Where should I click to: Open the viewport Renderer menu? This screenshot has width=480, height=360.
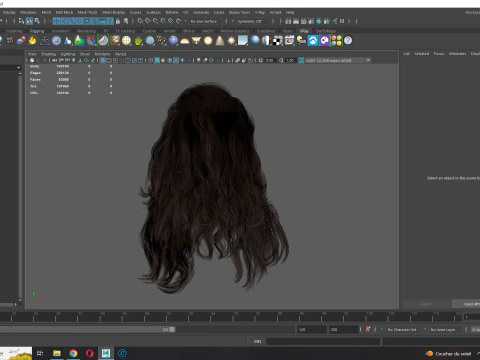pos(102,54)
